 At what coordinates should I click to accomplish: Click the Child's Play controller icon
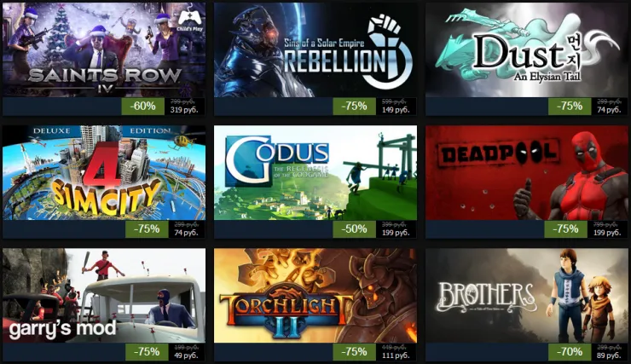tap(189, 20)
